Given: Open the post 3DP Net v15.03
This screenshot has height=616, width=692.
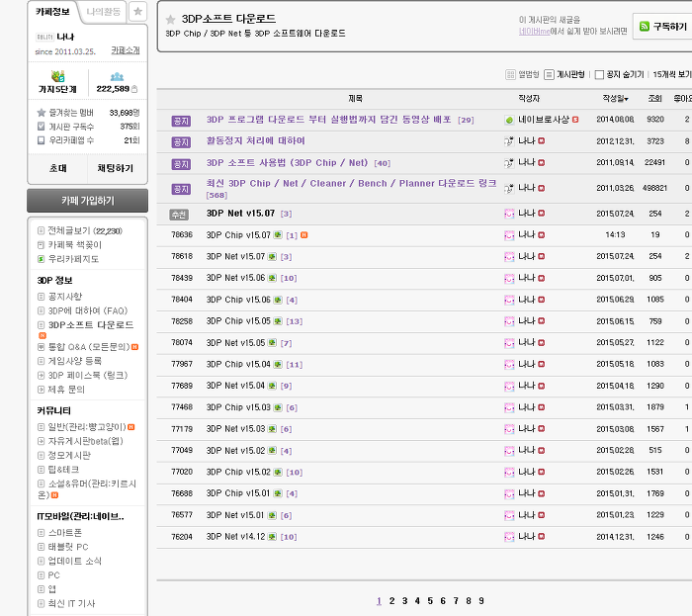Looking at the screenshot, I should pyautogui.click(x=235, y=429).
